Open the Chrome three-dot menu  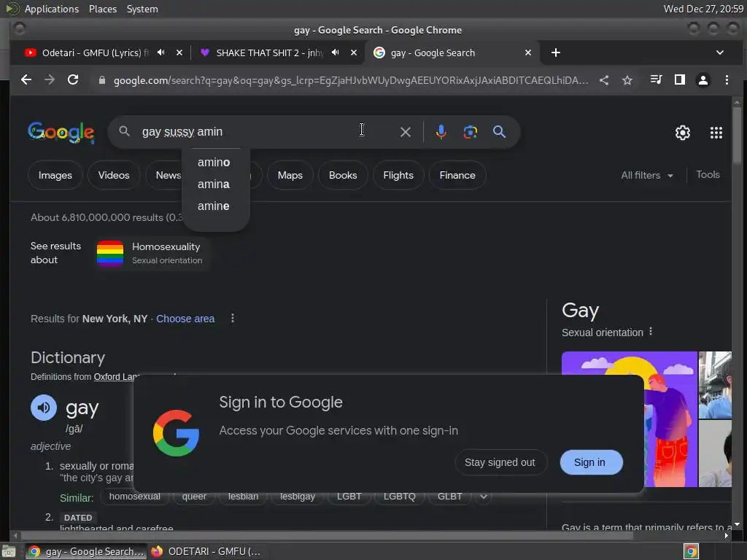pyautogui.click(x=727, y=80)
